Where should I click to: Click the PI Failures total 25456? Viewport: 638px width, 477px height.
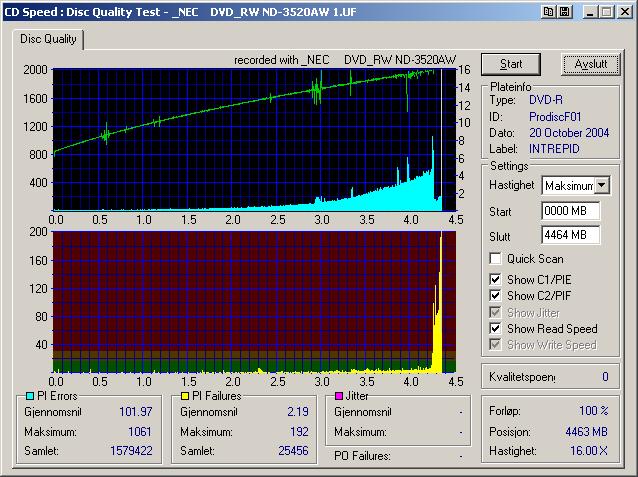pyautogui.click(x=293, y=451)
